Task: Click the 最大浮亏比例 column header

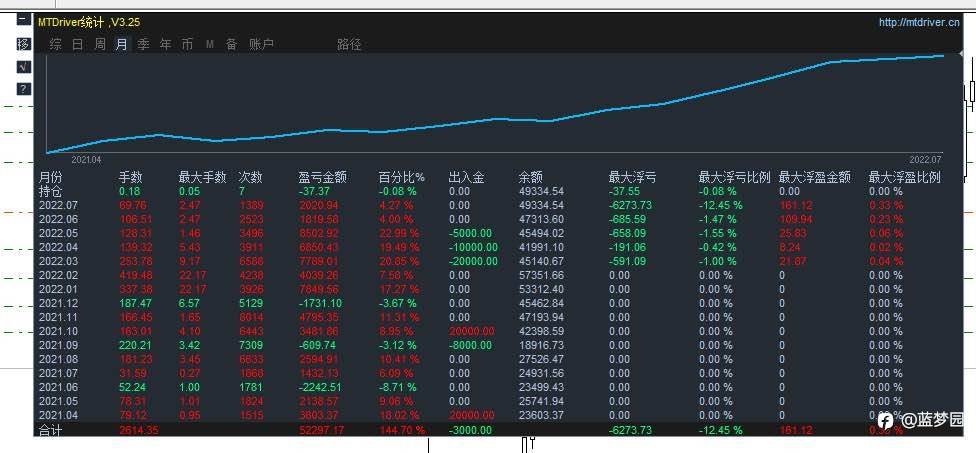Action: pos(734,177)
